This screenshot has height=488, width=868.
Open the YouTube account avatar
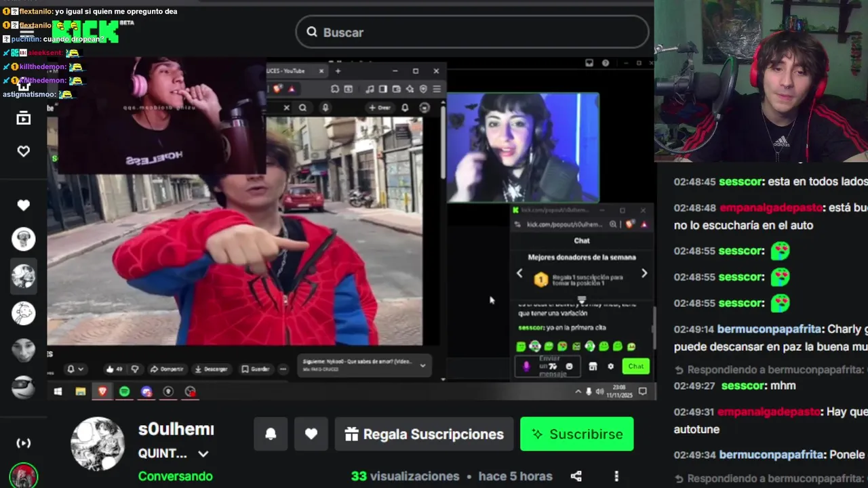pos(425,107)
